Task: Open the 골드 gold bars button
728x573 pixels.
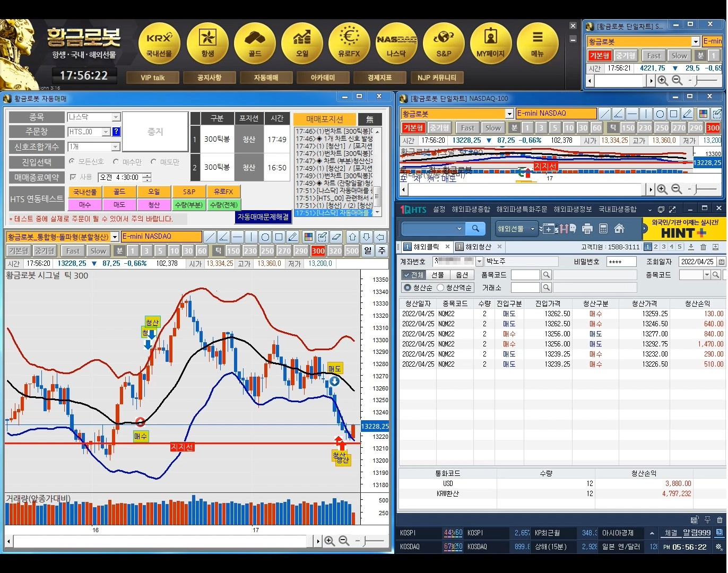Action: point(255,44)
